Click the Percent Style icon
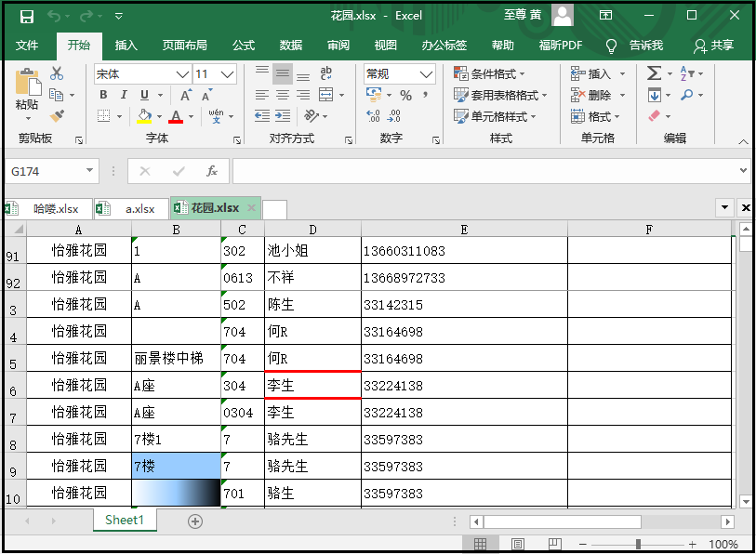Screen dimensions: 756x554 (x=405, y=95)
